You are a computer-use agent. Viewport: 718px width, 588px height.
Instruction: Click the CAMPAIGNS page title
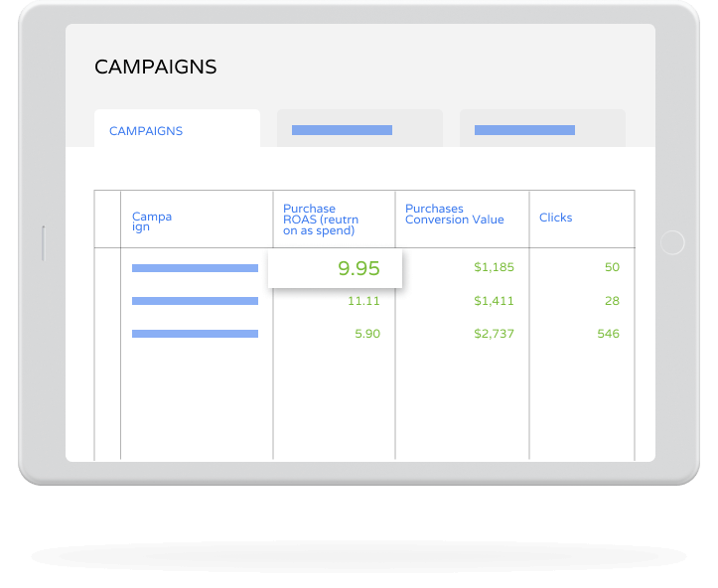[x=155, y=67]
